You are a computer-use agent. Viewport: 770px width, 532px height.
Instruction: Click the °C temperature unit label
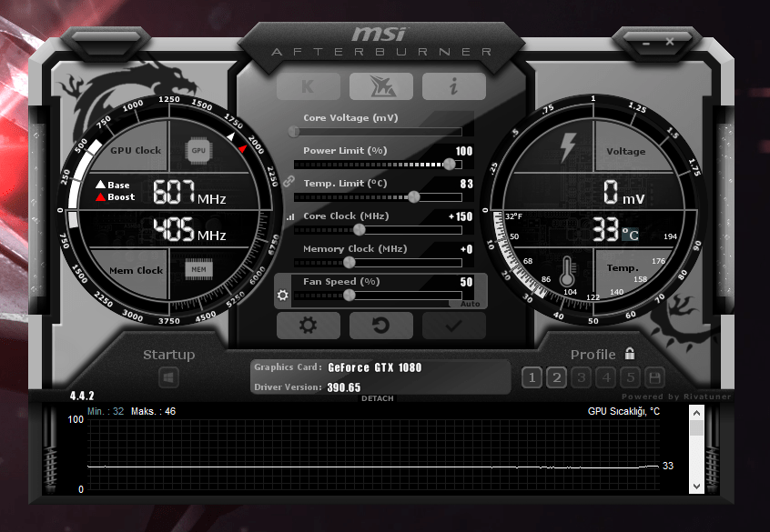(x=630, y=235)
